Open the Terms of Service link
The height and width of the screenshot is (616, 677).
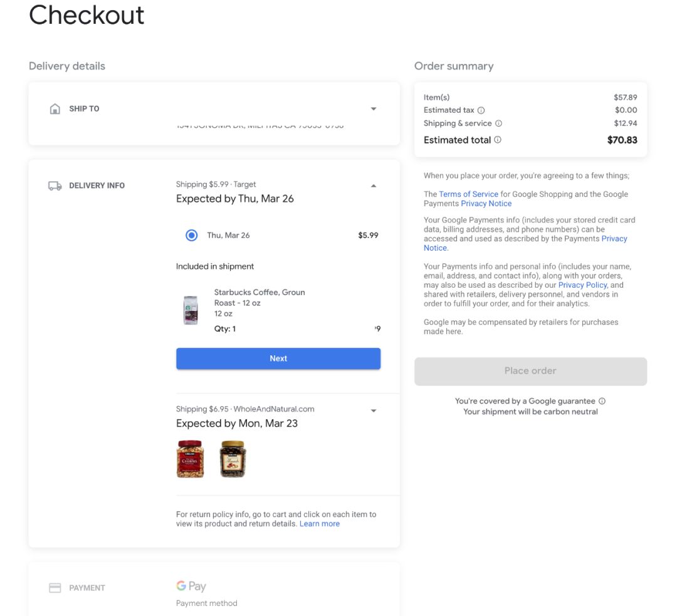tap(468, 194)
